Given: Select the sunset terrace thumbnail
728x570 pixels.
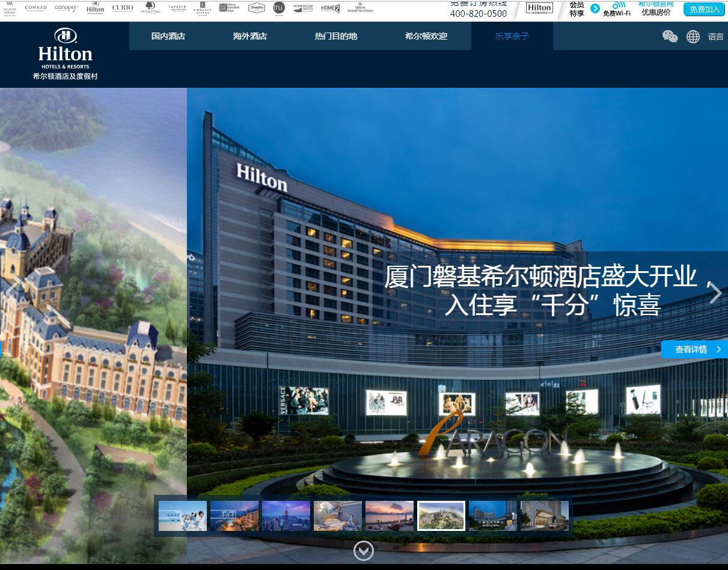Looking at the screenshot, I should [x=390, y=516].
